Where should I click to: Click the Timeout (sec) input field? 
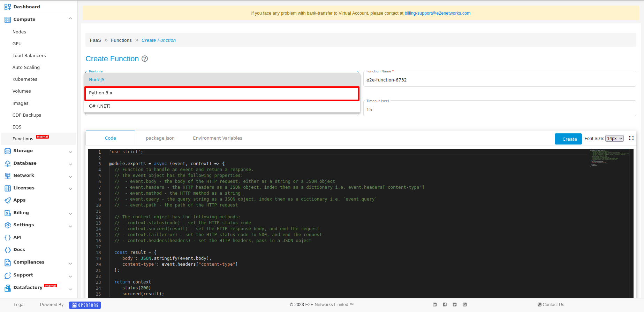point(500,109)
